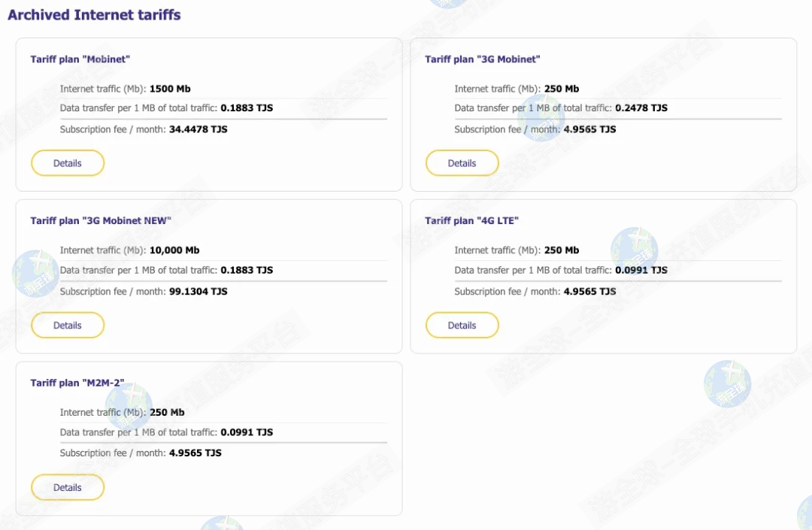The width and height of the screenshot is (812, 530).
Task: Click M2M-2 subscription fee 4.9565 TJS
Action: tap(195, 453)
